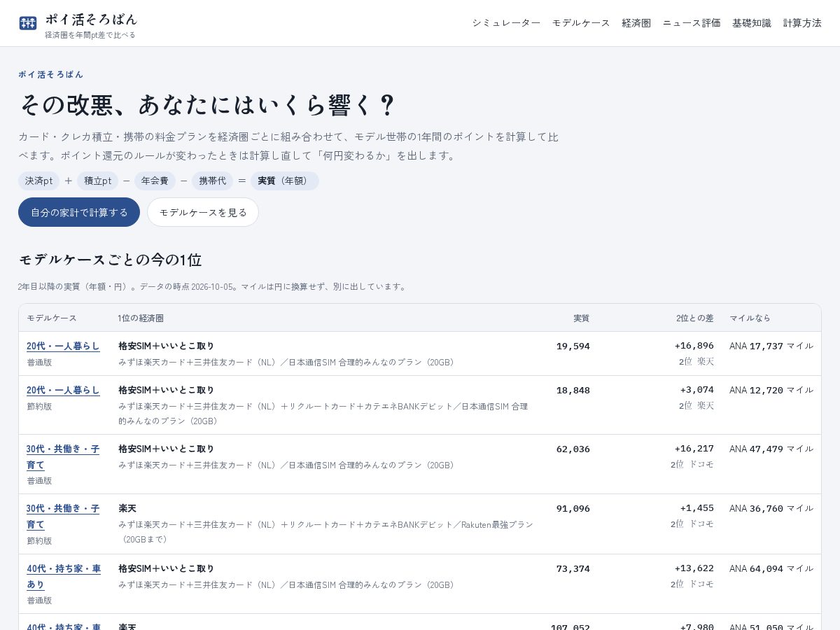Open the 20代・一人暮らし 普通版 model case
Screen dimensions: 840x630
coord(63,346)
